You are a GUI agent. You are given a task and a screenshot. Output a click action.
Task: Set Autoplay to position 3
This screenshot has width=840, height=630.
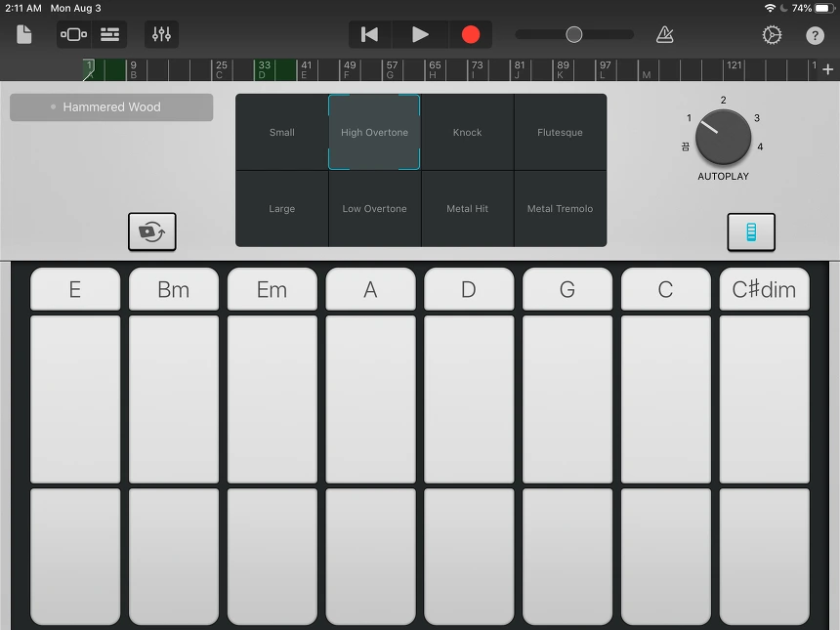[x=757, y=118]
